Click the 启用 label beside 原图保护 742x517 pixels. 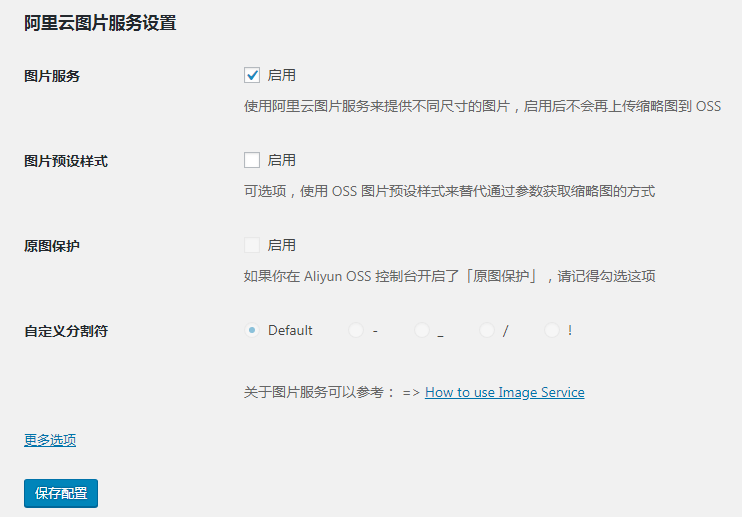tap(282, 245)
